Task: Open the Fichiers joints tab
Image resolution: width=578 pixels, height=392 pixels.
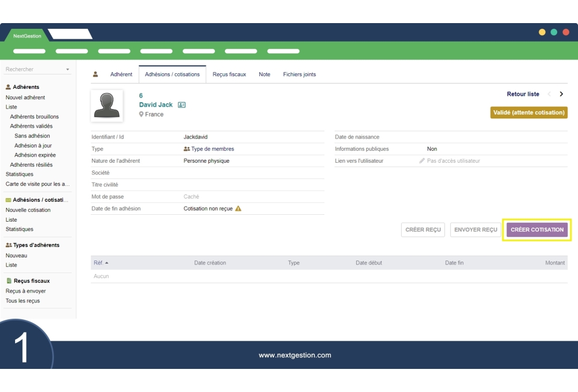Action: point(299,74)
